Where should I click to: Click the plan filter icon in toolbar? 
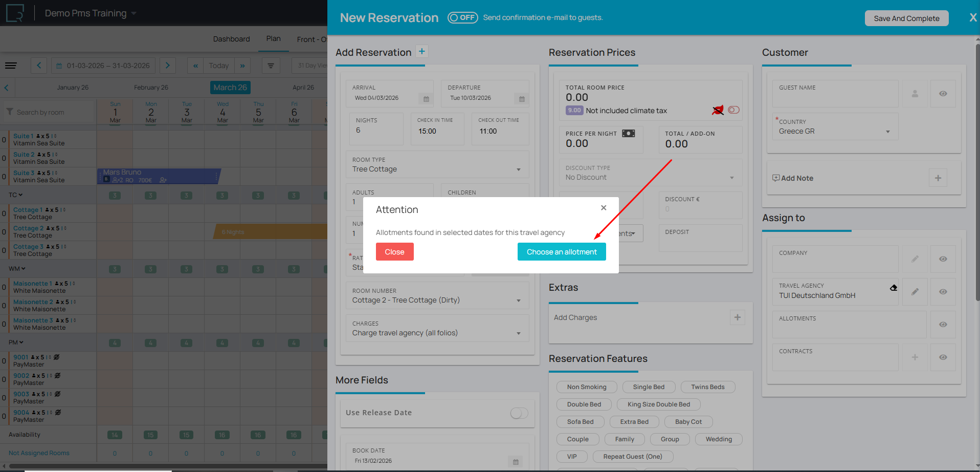coord(271,66)
